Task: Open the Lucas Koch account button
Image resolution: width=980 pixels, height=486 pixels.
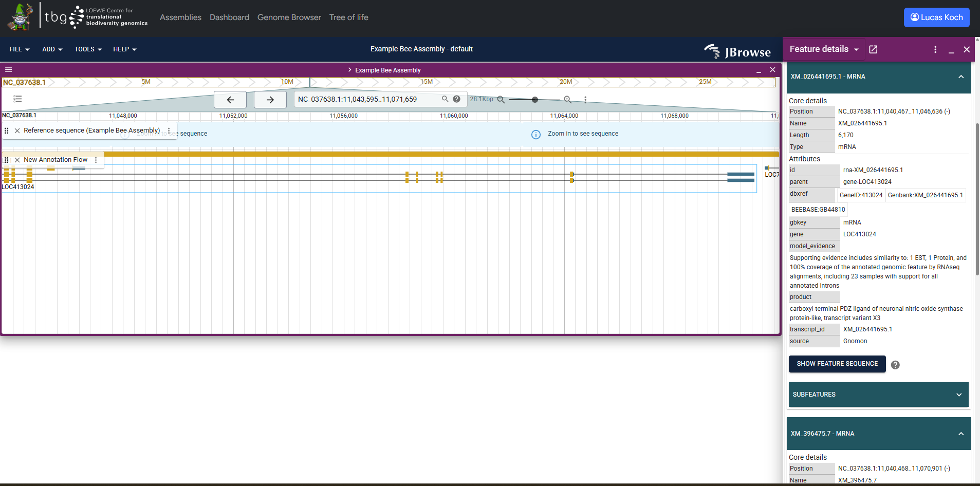Action: (936, 17)
